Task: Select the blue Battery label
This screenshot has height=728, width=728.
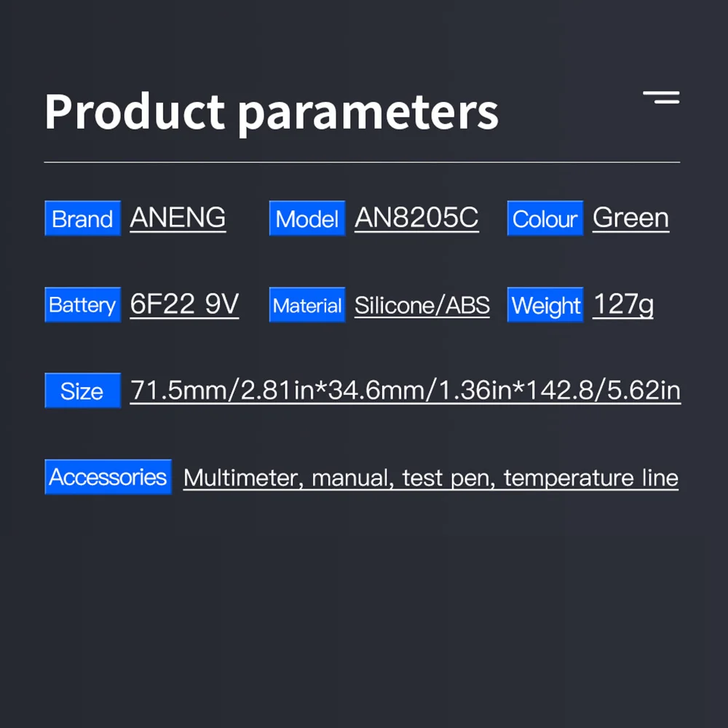Action: [x=82, y=305]
